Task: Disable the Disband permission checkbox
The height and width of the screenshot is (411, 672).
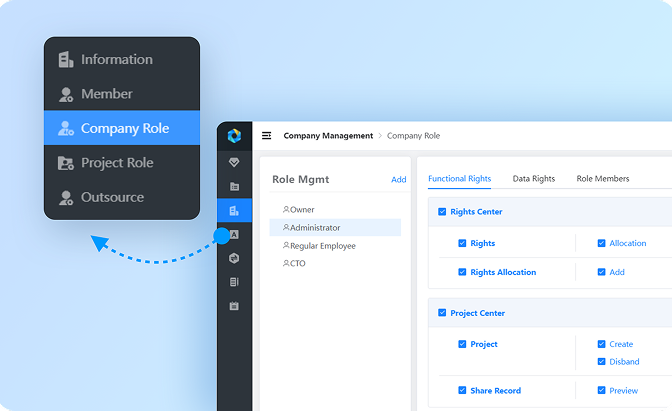Action: tap(601, 362)
